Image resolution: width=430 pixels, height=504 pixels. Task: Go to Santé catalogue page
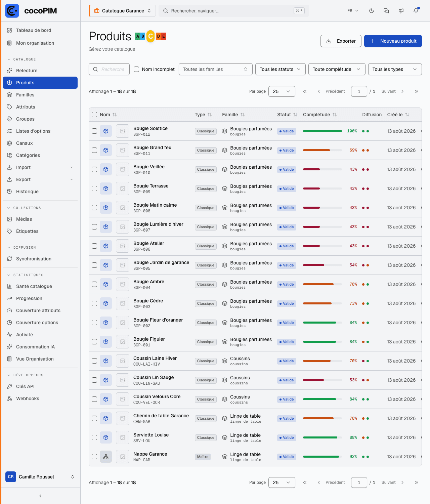pos(40,286)
